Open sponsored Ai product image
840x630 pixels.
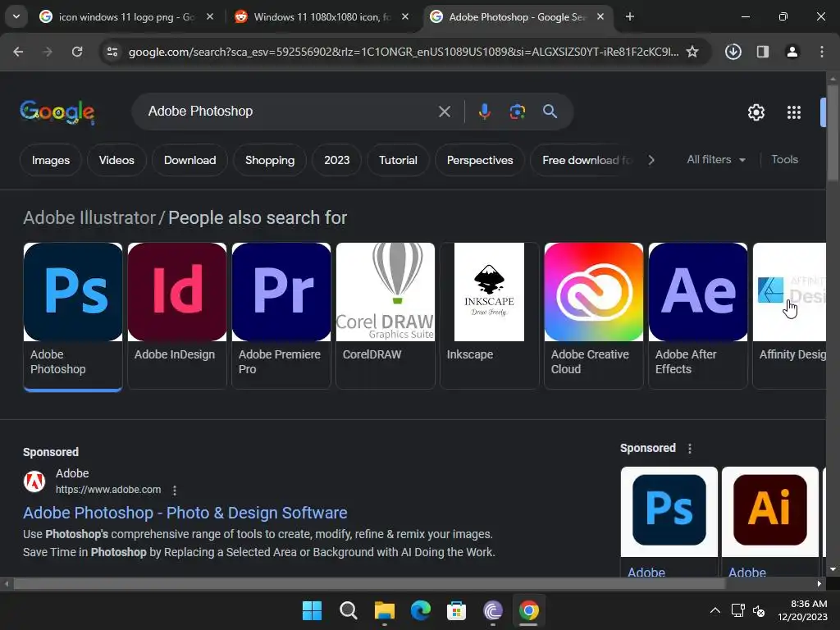pyautogui.click(x=769, y=510)
